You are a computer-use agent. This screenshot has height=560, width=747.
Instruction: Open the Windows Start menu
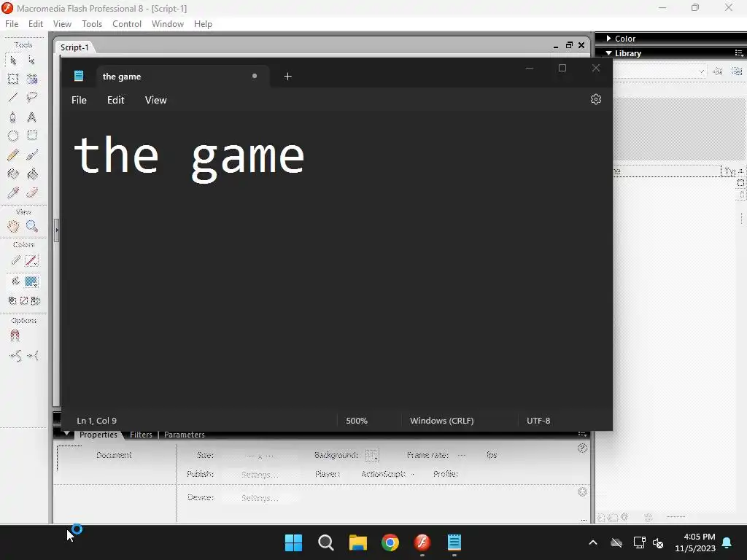293,542
